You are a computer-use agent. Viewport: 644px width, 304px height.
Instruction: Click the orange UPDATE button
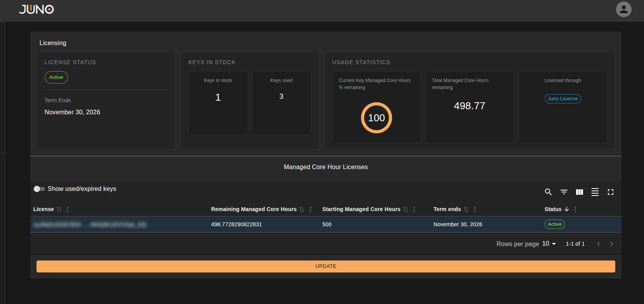coord(326,266)
